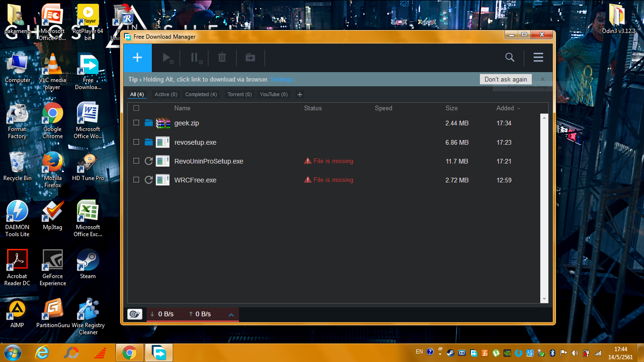Select the Steam desktop shortcut
This screenshot has height=362, width=644.
click(x=88, y=264)
